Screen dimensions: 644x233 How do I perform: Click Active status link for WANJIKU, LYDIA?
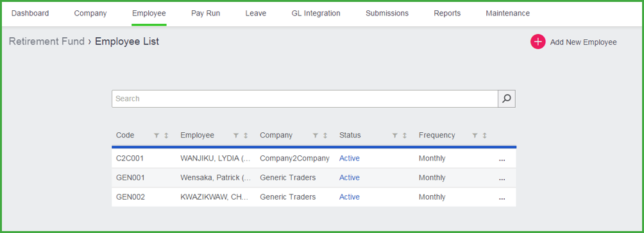[x=350, y=158]
